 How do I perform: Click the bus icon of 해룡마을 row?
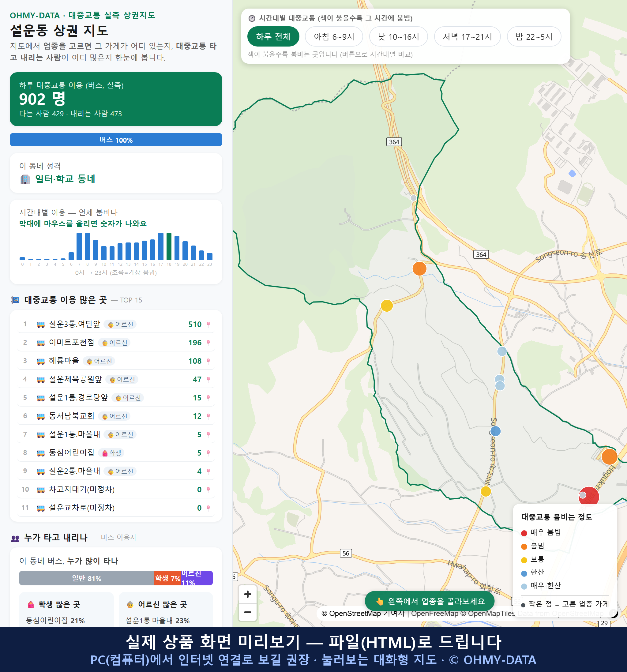pos(40,361)
